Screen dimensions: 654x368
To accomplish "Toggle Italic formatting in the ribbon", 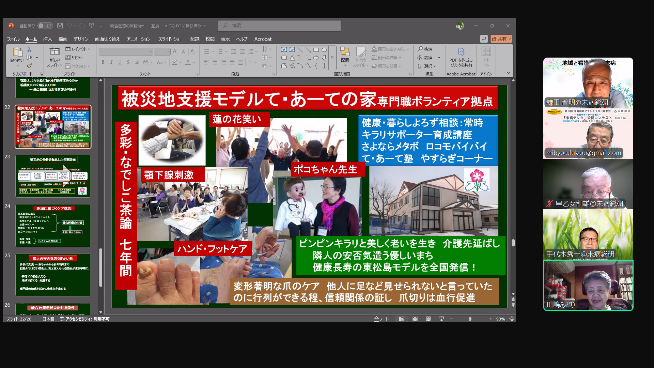I will click(x=111, y=63).
